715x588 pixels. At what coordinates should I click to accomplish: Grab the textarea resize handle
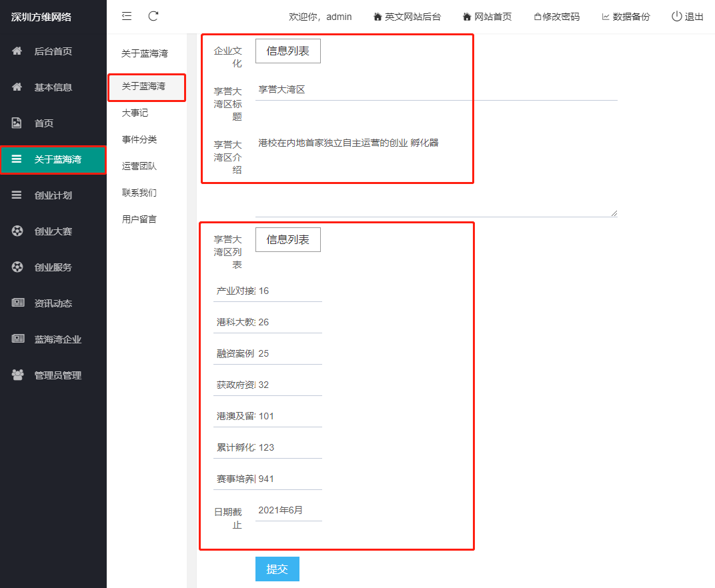coord(614,213)
